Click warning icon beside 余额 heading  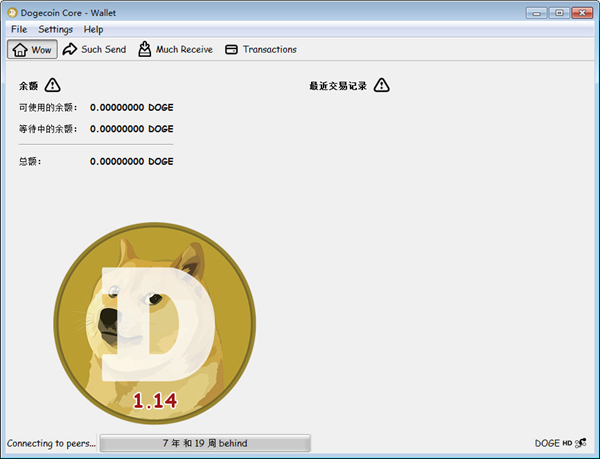53,86
